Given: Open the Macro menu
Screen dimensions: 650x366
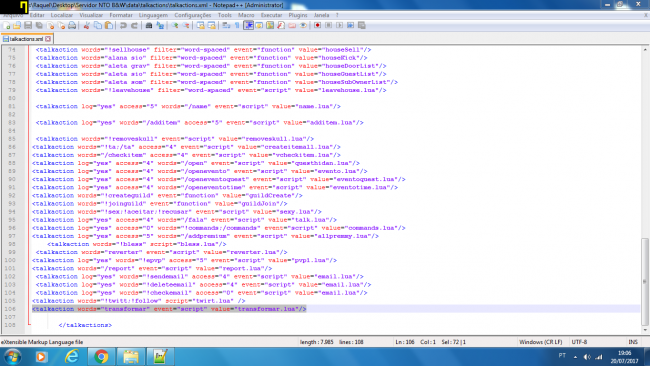Looking at the screenshot, I should tap(246, 15).
